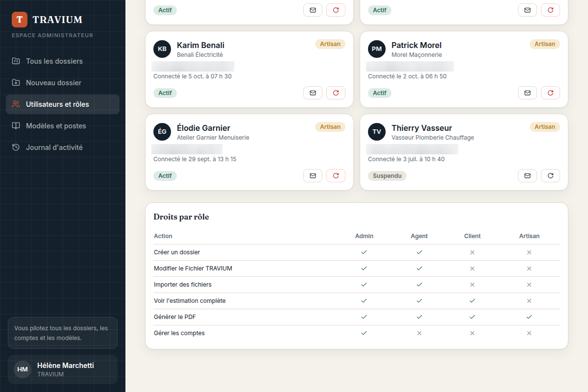Click the company name Morel Maçonnerie
The height and width of the screenshot is (392, 588).
416,55
